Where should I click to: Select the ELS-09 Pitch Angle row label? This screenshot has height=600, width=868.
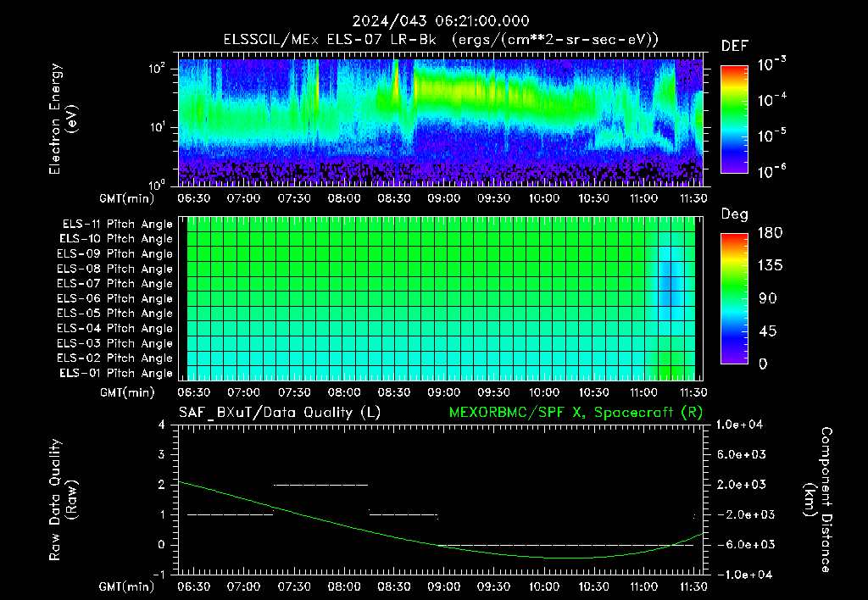[x=115, y=254]
